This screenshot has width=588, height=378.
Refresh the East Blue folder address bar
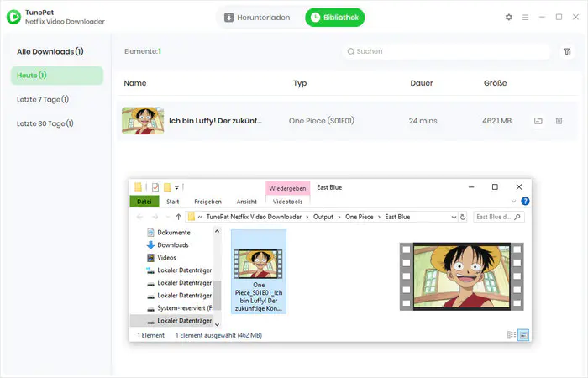pos(463,217)
